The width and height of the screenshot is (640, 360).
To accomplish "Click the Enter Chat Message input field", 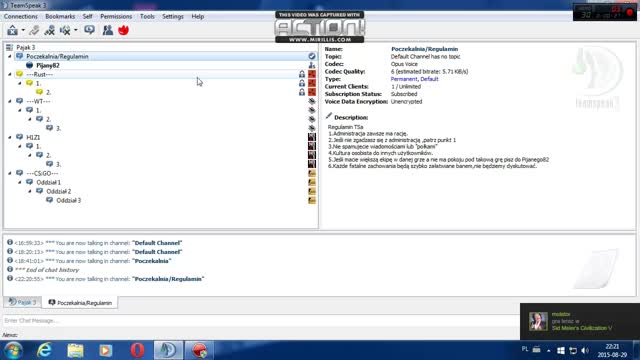I will pos(260,320).
